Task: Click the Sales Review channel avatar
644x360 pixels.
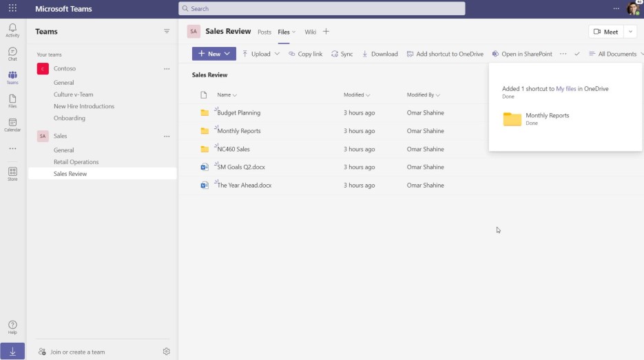Action: pos(194,31)
